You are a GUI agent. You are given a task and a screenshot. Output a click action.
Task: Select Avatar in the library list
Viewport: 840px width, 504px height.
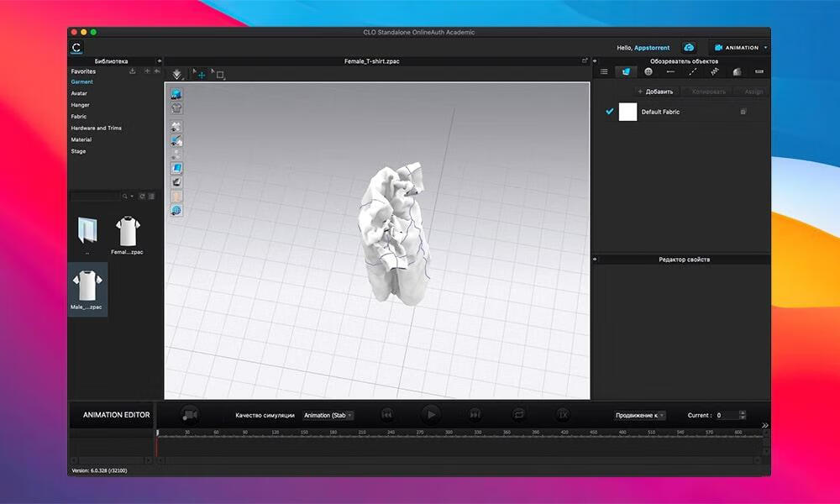[x=78, y=93]
